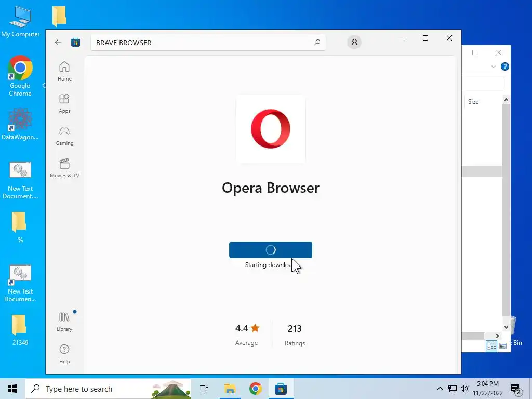The width and height of the screenshot is (532, 399).
Task: Click horizontal scroll right arrow in Explorer
Action: point(497,336)
